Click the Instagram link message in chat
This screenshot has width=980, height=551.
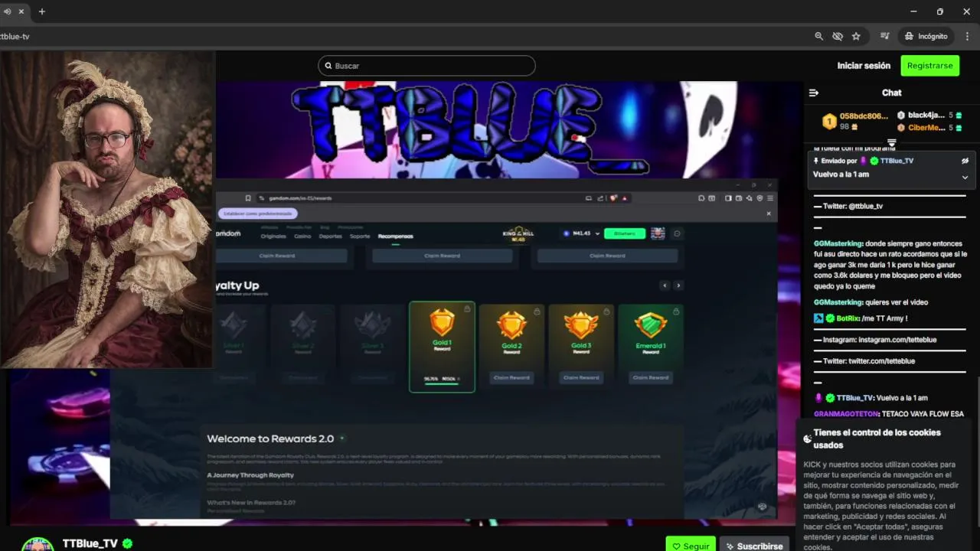click(x=875, y=340)
